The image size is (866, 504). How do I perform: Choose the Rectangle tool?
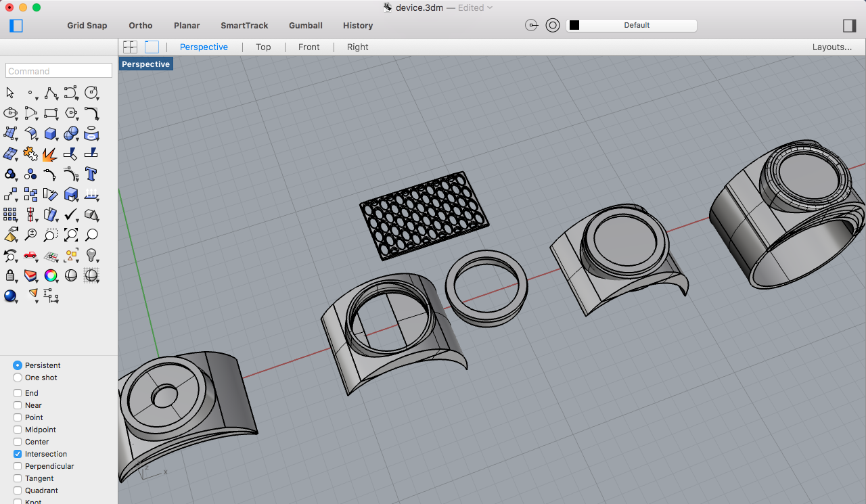[x=51, y=113]
